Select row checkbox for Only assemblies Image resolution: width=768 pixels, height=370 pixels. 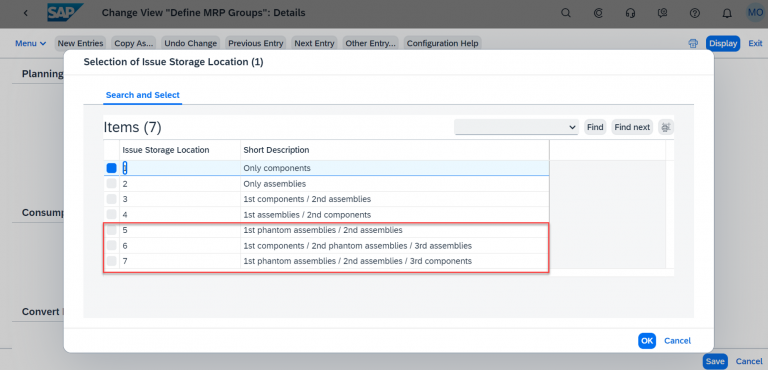tap(112, 184)
